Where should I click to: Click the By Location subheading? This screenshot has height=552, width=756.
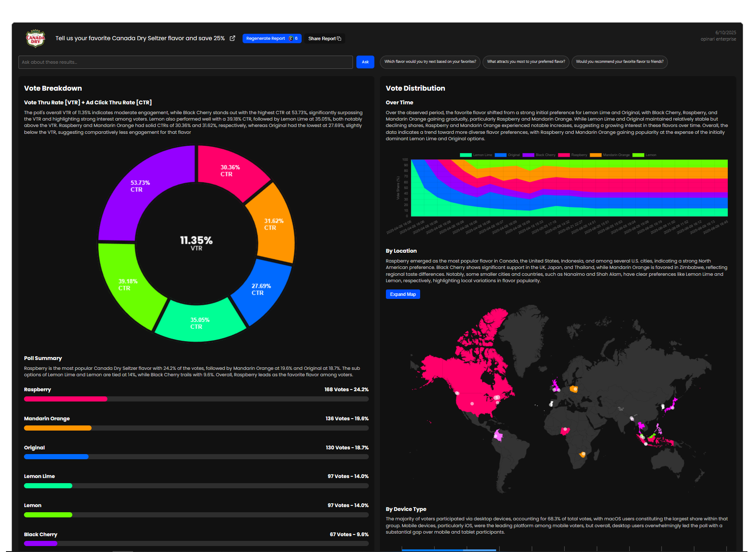(x=401, y=251)
